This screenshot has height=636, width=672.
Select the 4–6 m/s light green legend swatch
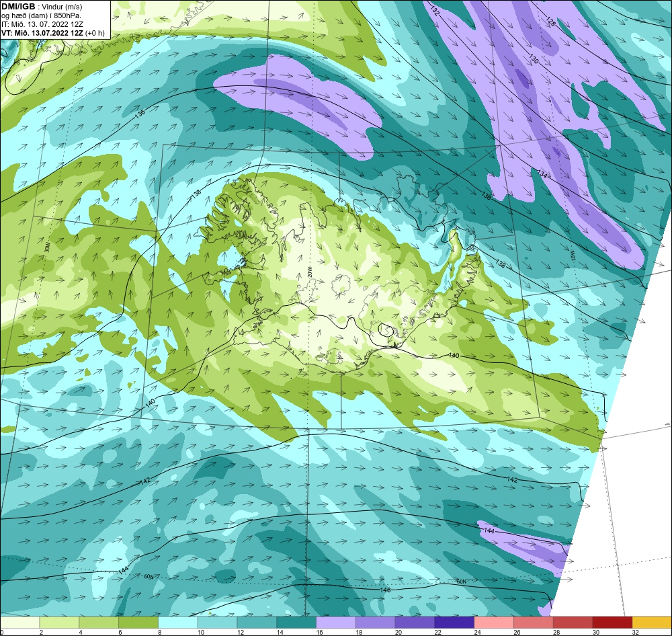click(x=99, y=623)
